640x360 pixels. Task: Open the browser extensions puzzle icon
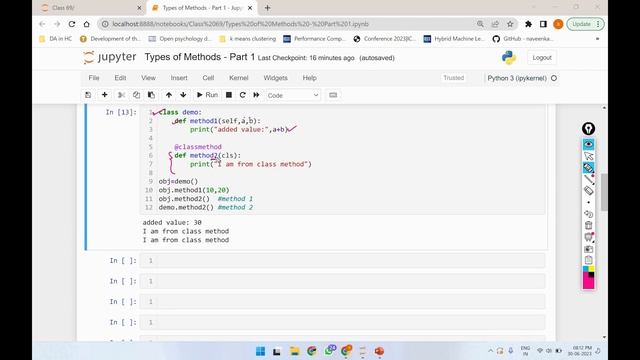pos(528,24)
